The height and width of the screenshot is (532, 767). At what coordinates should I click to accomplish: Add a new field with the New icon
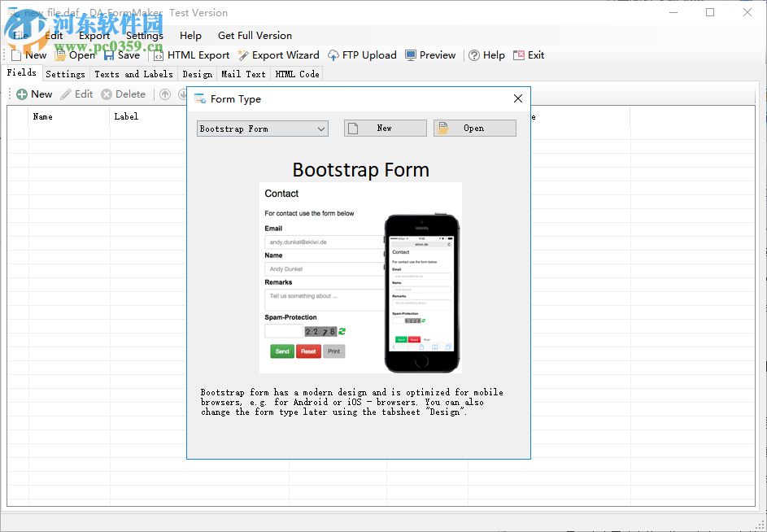34,94
